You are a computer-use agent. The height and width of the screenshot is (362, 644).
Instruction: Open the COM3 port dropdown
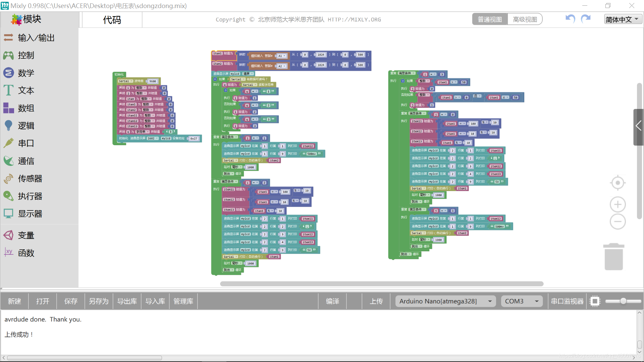[522, 301]
